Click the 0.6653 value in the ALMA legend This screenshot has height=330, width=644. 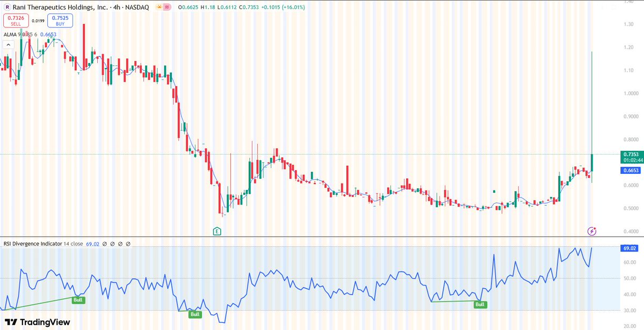(x=48, y=34)
